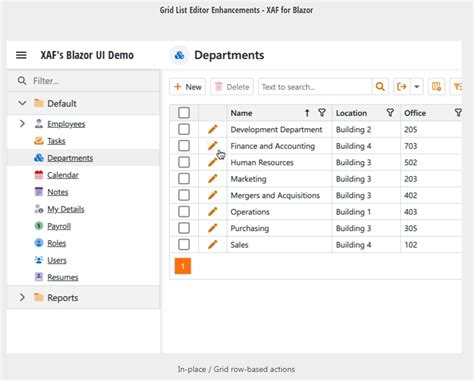Open the Name column filter icon
The width and height of the screenshot is (474, 381).
tap(322, 113)
